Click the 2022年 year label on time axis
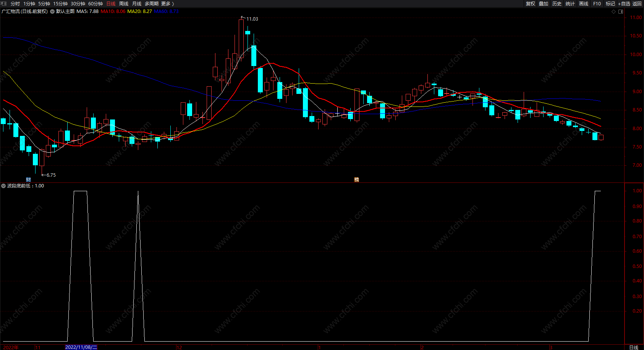Viewport: 644px width, 350px height. (11, 347)
